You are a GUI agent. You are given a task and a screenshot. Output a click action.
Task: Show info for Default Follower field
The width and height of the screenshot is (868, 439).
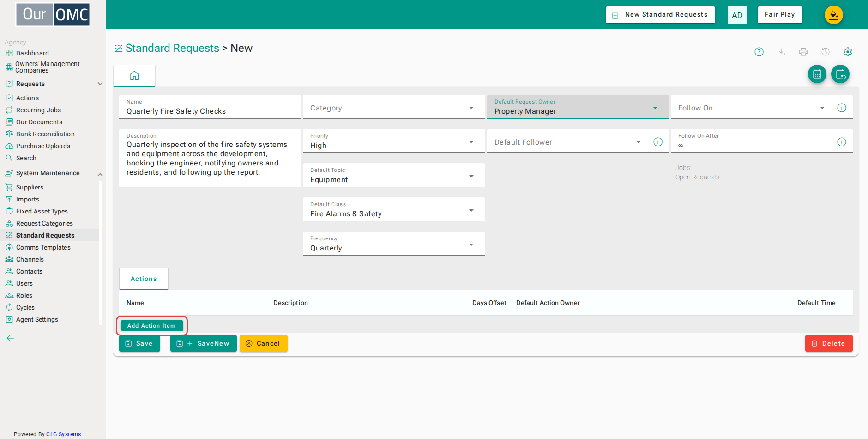658,142
